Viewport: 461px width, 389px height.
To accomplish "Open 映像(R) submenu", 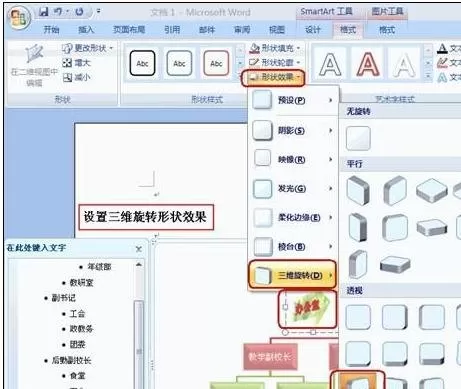I will (x=293, y=159).
